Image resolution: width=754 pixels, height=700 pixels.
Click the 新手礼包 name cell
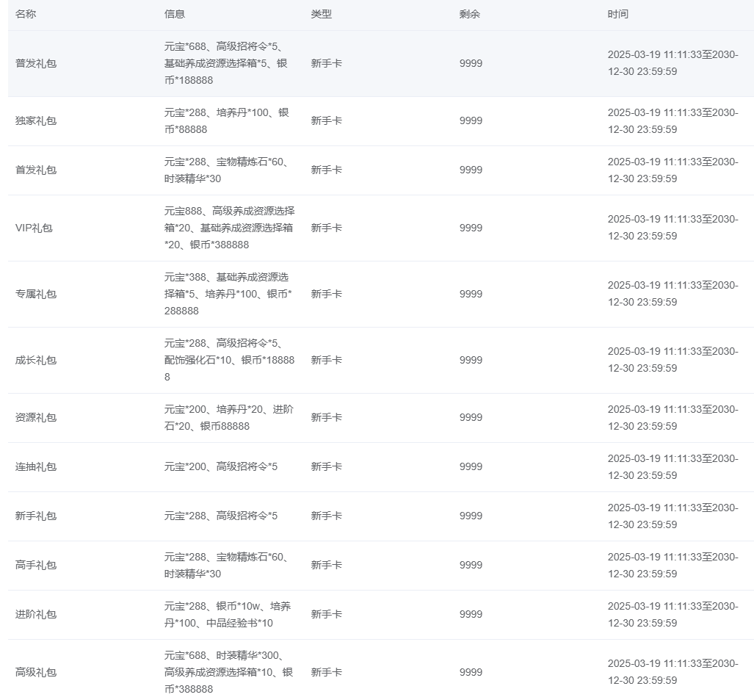coord(36,516)
